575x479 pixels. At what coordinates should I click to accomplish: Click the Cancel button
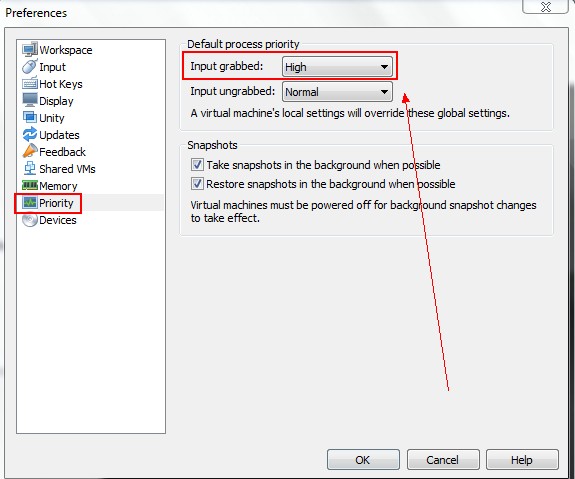coord(443,460)
